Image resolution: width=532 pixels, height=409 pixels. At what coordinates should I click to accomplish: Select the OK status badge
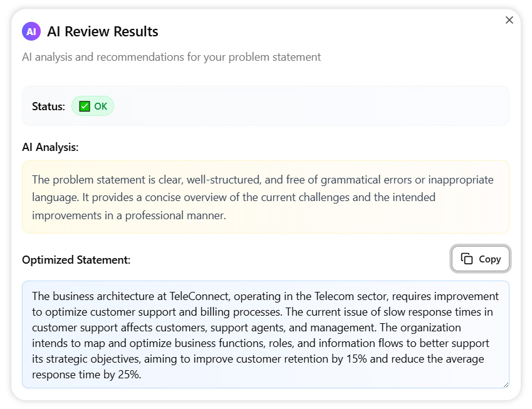93,106
